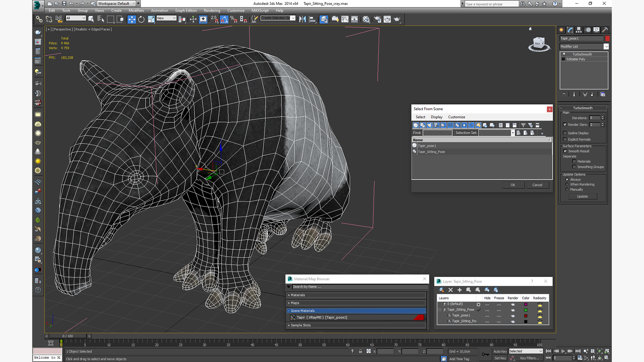Screen dimensions: 644x362
Task: Click the Mirror tool icon
Action: [x=302, y=19]
